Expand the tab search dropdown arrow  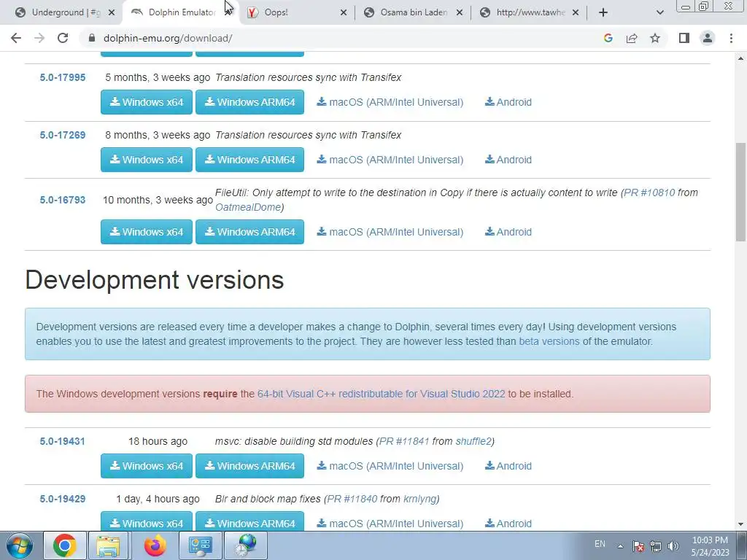click(659, 12)
